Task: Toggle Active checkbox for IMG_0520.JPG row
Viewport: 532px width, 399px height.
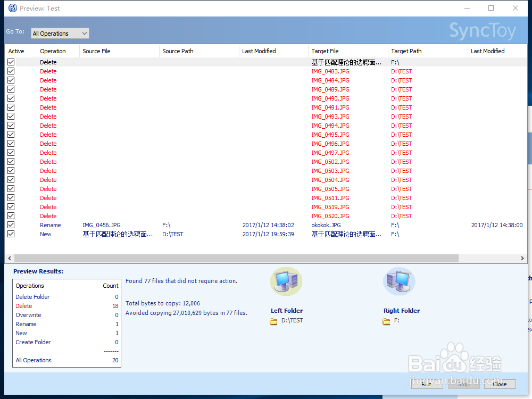Action: pos(11,216)
